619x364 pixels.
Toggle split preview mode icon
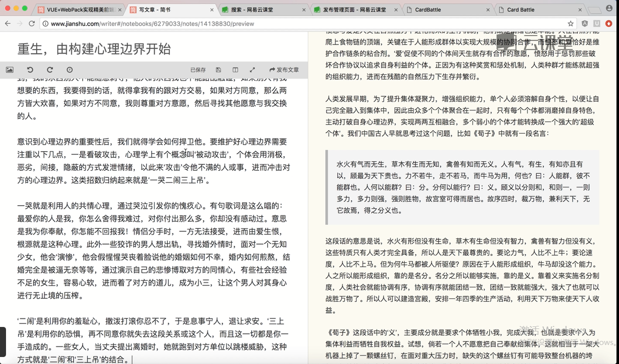coord(235,70)
